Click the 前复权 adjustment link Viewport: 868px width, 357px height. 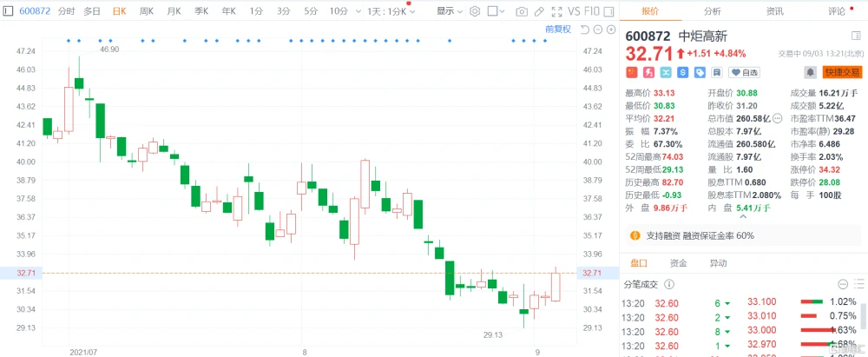[557, 30]
